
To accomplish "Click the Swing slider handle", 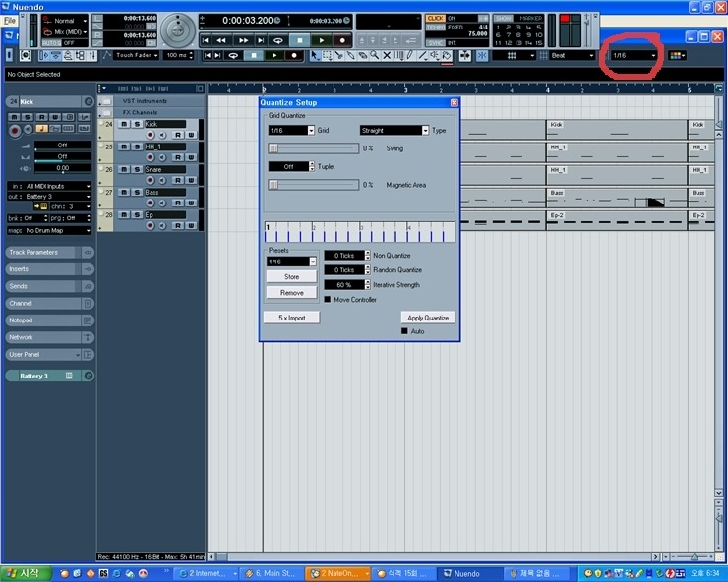I will click(273, 148).
